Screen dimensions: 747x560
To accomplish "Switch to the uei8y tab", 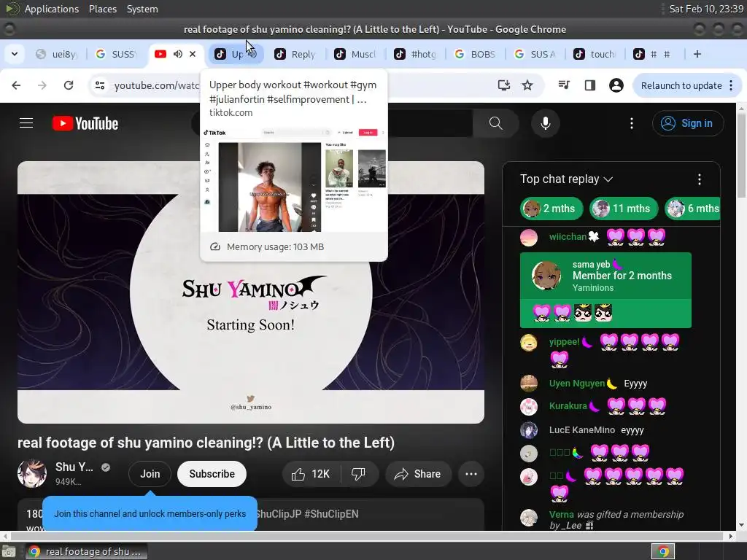I will point(57,54).
